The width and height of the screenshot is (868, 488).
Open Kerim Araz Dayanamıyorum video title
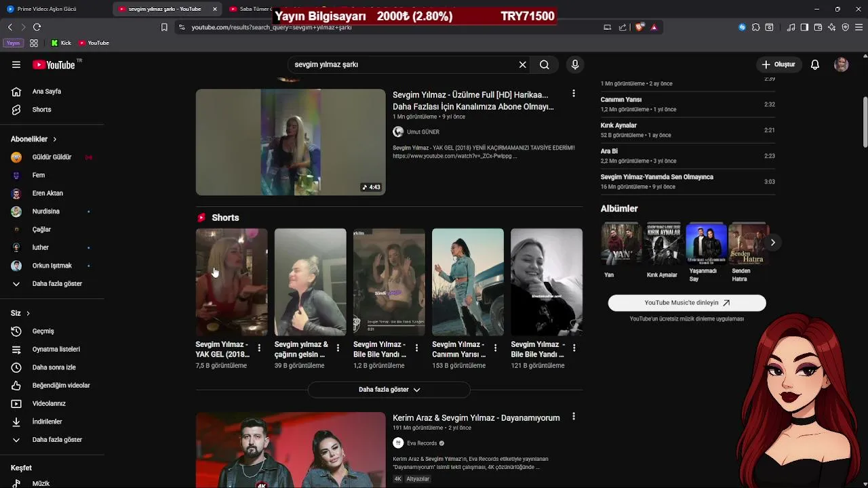pyautogui.click(x=476, y=418)
